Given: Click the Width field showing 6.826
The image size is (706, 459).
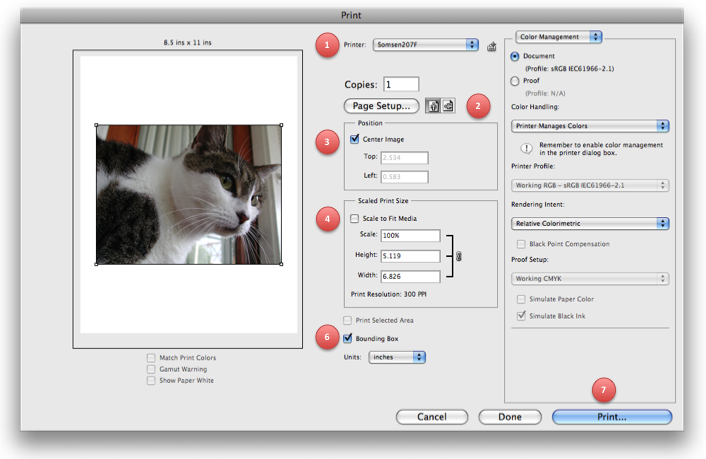Looking at the screenshot, I should (x=410, y=276).
